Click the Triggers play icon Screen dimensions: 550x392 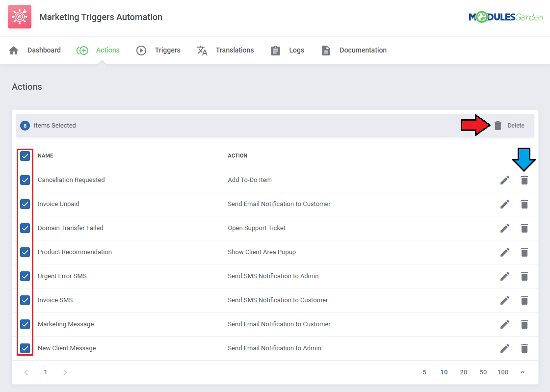pyautogui.click(x=141, y=51)
